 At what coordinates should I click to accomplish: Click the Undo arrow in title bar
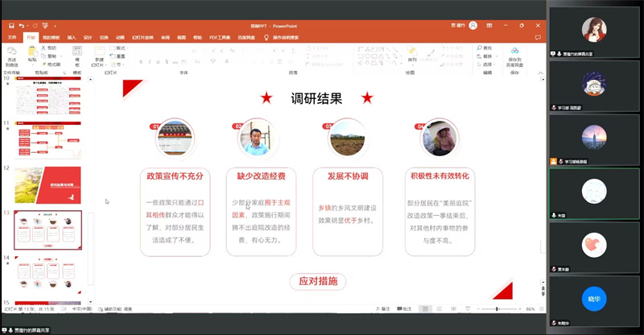[21, 26]
